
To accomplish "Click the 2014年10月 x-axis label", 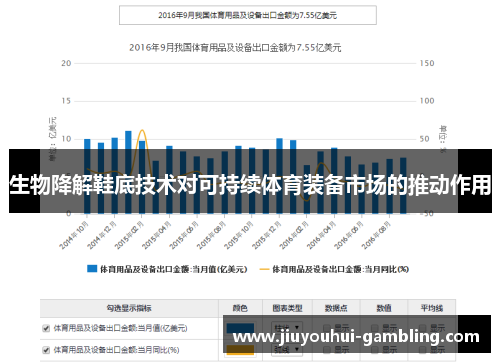I will tap(74, 235).
